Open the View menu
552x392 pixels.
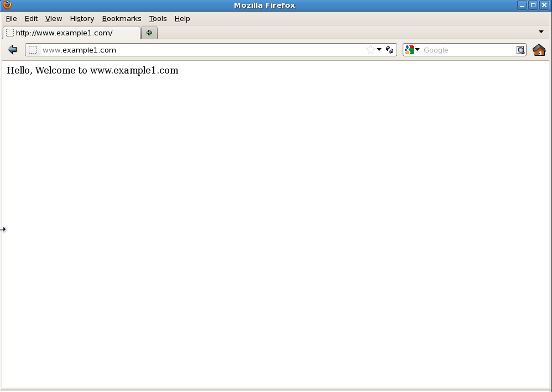(54, 19)
